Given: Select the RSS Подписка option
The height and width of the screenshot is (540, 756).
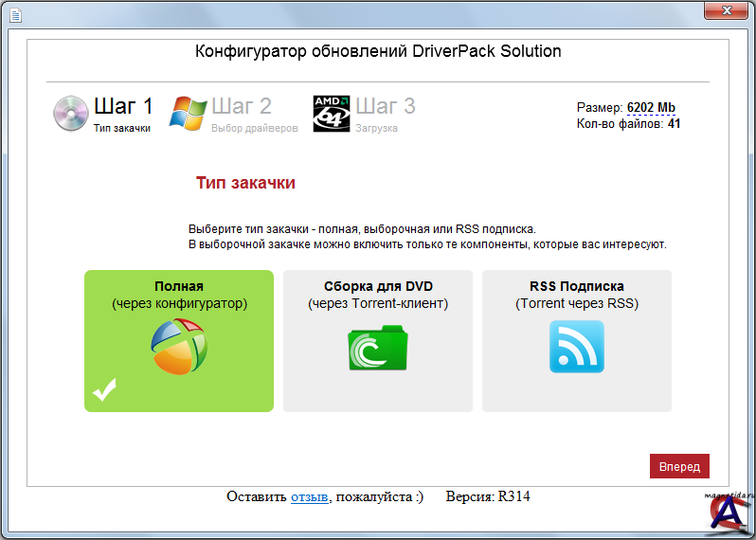Looking at the screenshot, I should click(576, 295).
